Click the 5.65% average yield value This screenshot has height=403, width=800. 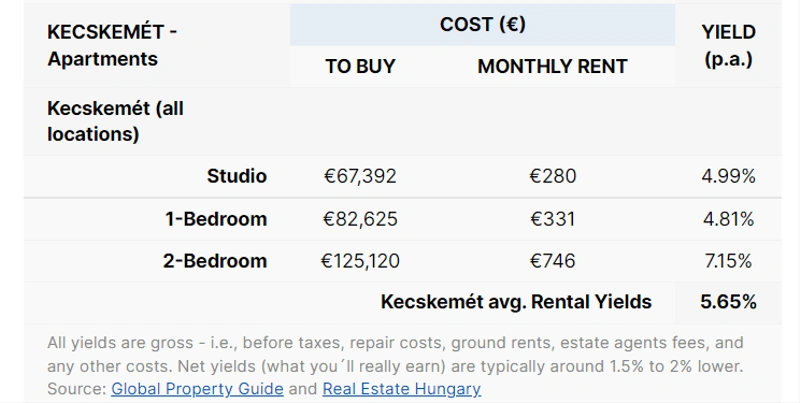click(728, 301)
